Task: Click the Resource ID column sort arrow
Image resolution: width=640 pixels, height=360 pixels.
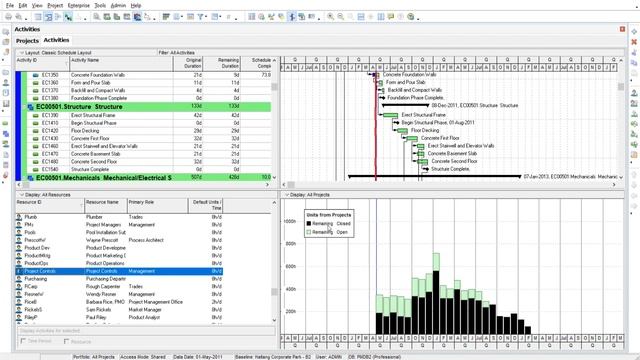Action: click(x=81, y=205)
